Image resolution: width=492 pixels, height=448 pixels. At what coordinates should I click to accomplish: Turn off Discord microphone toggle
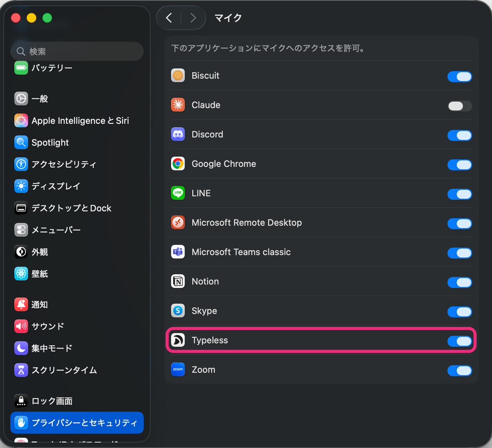pyautogui.click(x=460, y=135)
